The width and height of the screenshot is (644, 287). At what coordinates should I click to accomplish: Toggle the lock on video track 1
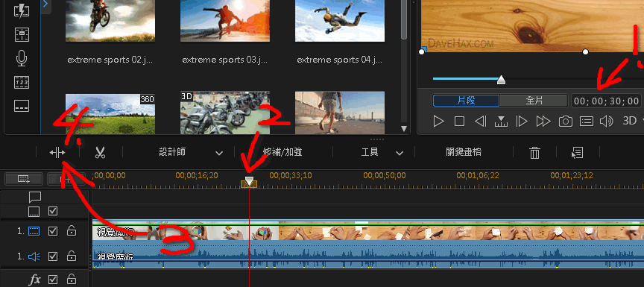pyautogui.click(x=72, y=231)
